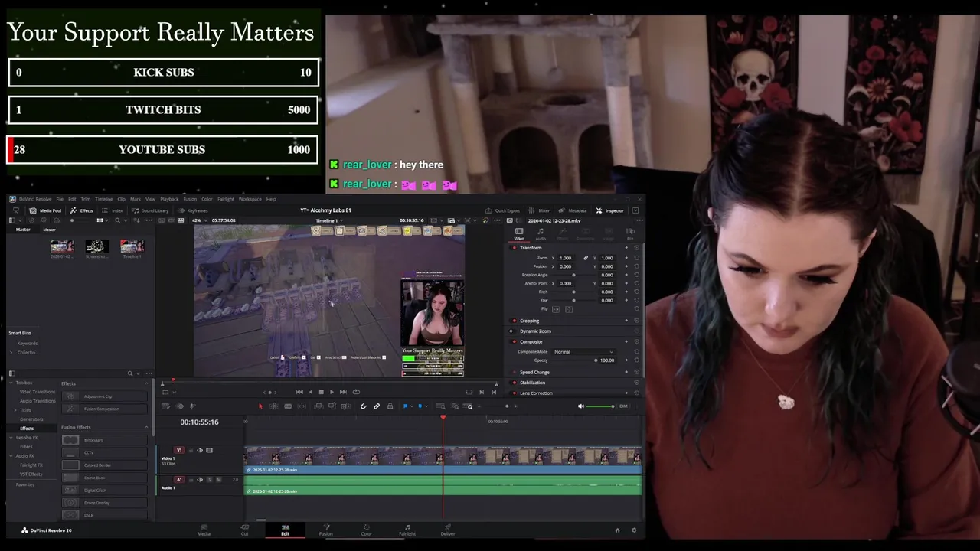
Task: Toggle timeline snapping magnet icon
Action: click(364, 406)
